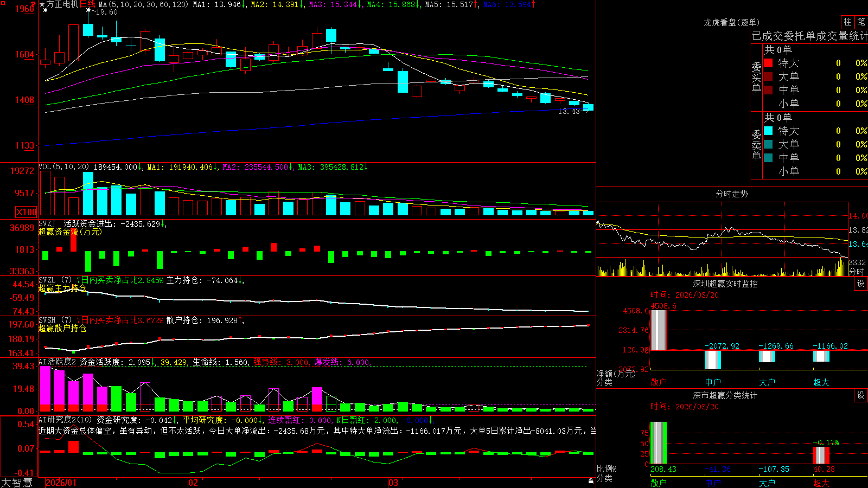Click the 近期大资金总体偏空 commentary line
Viewport: 868px width, 488px height.
(x=317, y=431)
